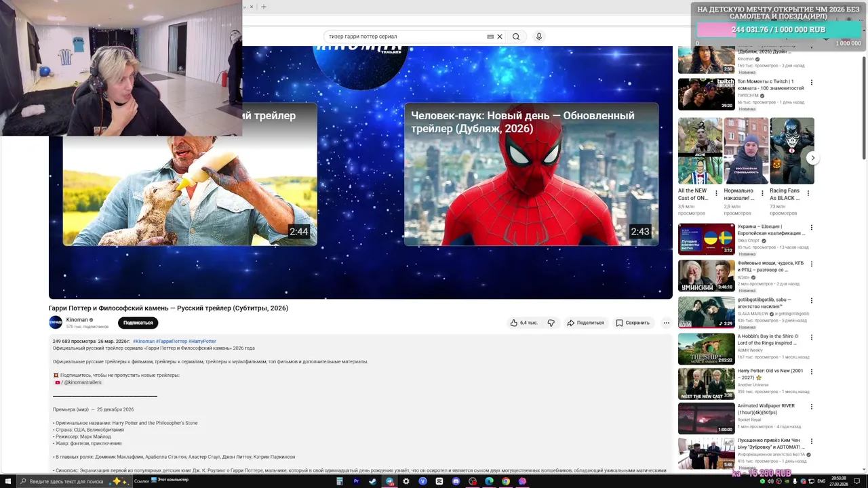The height and width of the screenshot is (488, 868).
Task: Click in the YouTube search field
Action: pos(407,37)
